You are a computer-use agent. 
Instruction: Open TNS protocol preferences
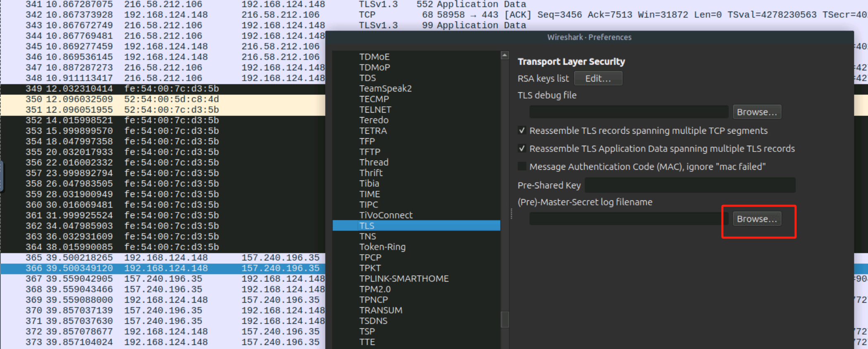click(416, 236)
